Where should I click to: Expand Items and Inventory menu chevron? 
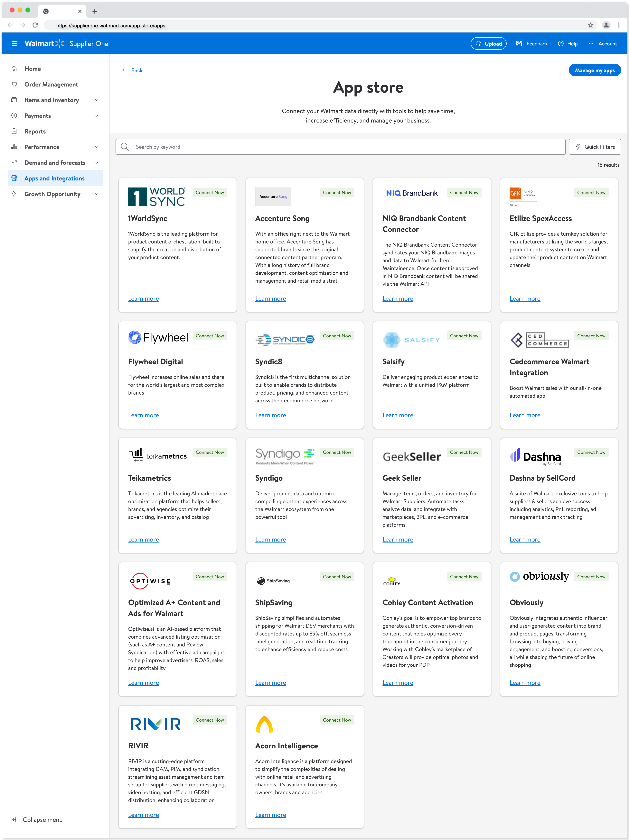click(x=97, y=100)
